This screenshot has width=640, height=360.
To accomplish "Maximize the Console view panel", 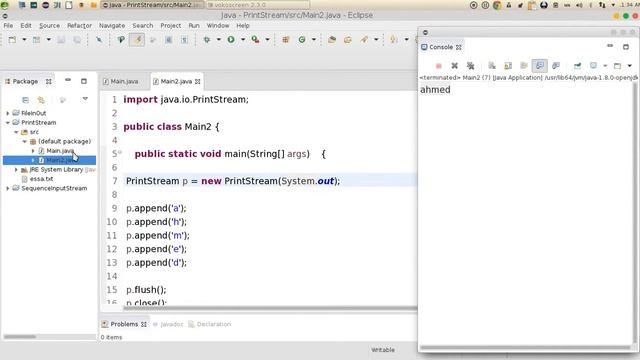I will pyautogui.click(x=626, y=47).
